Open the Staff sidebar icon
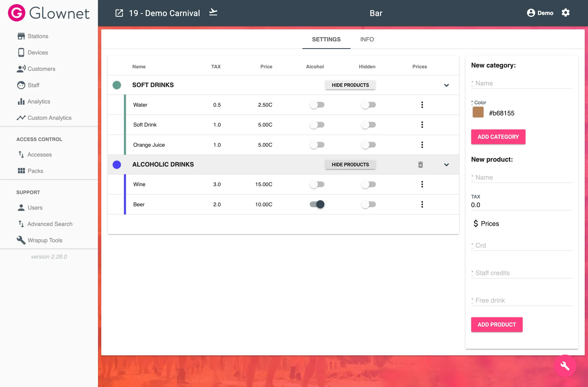 [21, 85]
